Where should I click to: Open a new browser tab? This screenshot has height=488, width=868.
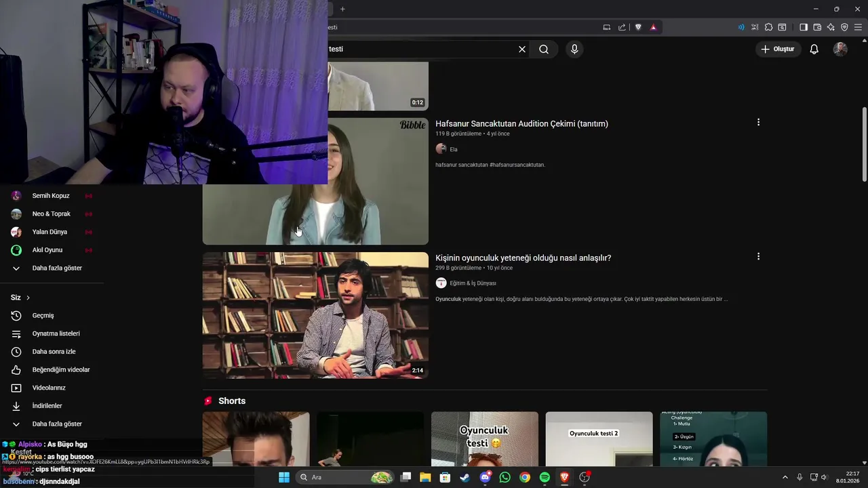pos(342,9)
